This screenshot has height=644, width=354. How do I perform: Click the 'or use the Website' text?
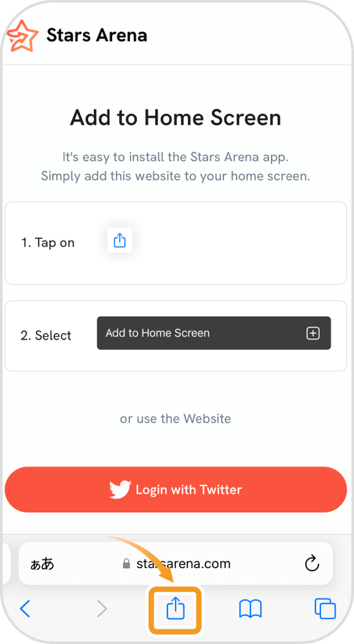click(x=175, y=419)
